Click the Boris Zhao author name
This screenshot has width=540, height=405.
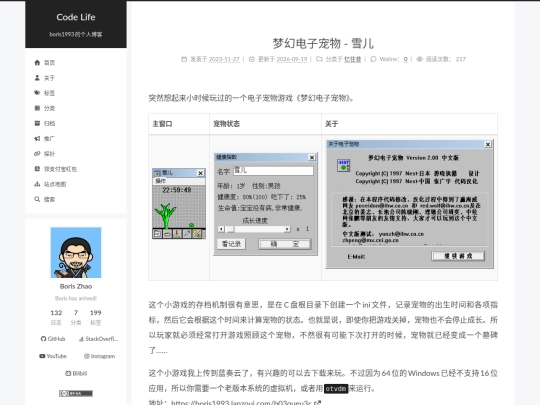76,286
